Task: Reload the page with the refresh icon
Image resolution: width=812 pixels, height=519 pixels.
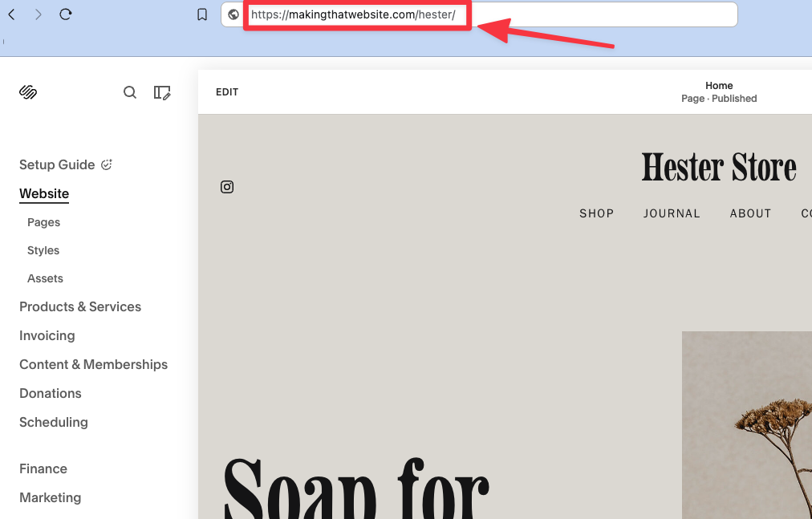Action: pyautogui.click(x=66, y=14)
